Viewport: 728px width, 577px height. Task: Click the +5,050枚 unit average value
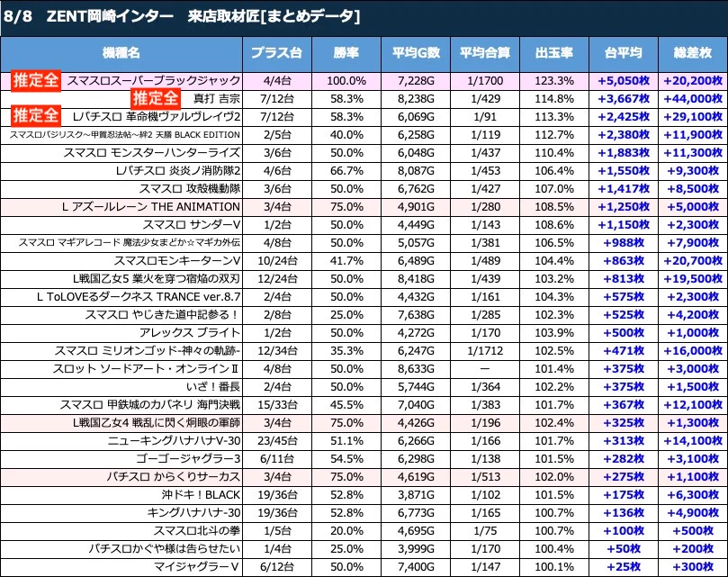(x=624, y=81)
